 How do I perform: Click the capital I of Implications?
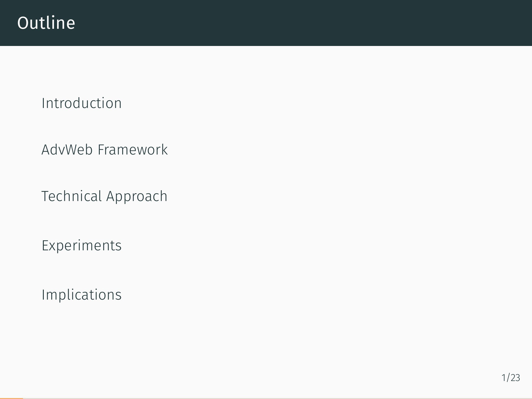(x=43, y=295)
